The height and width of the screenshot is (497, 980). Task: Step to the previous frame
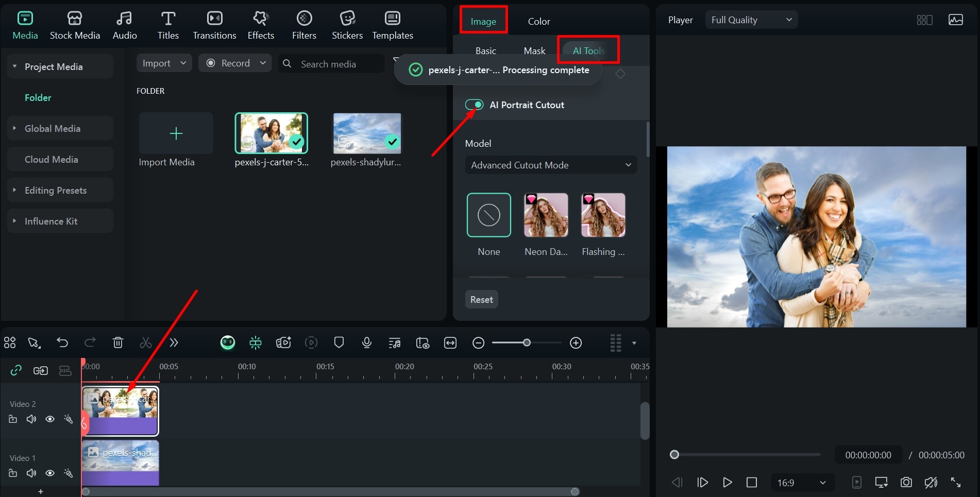point(677,483)
